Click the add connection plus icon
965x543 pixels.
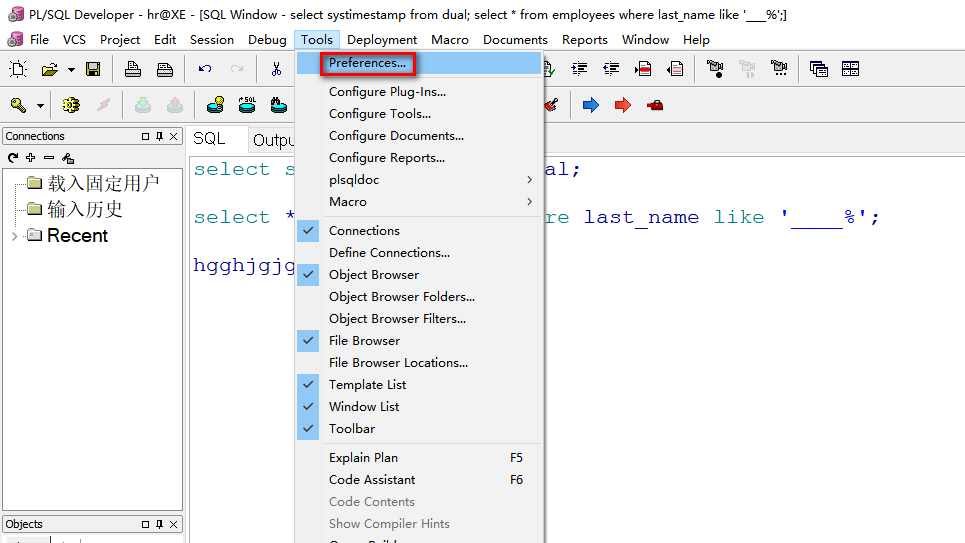(x=31, y=158)
